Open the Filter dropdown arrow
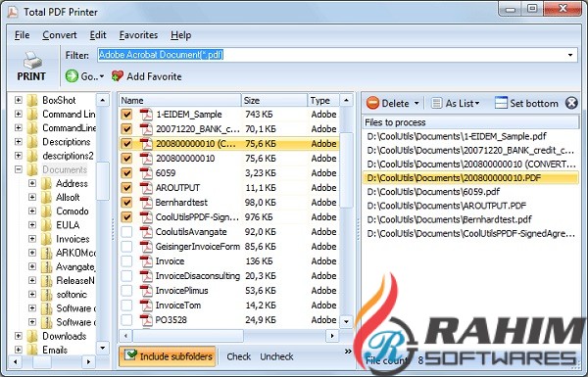 pyautogui.click(x=570, y=55)
